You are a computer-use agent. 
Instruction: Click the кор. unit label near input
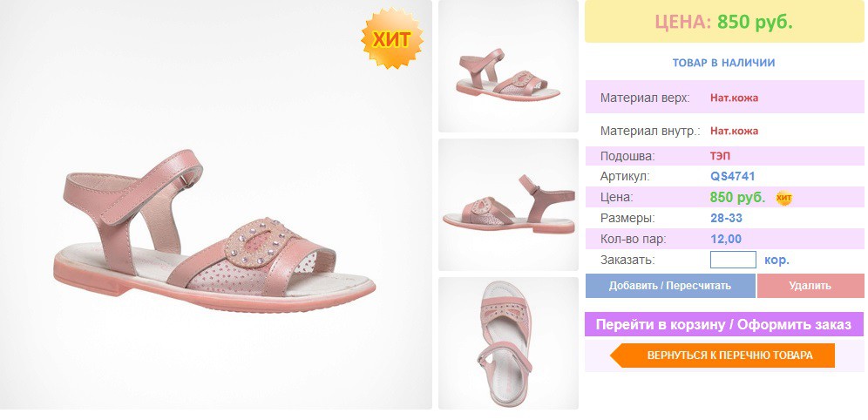776,260
